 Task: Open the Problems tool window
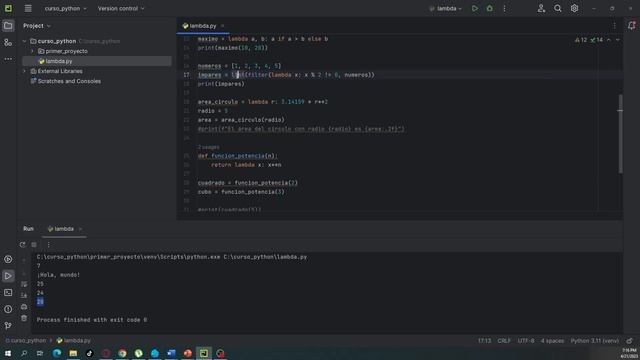[x=8, y=309]
